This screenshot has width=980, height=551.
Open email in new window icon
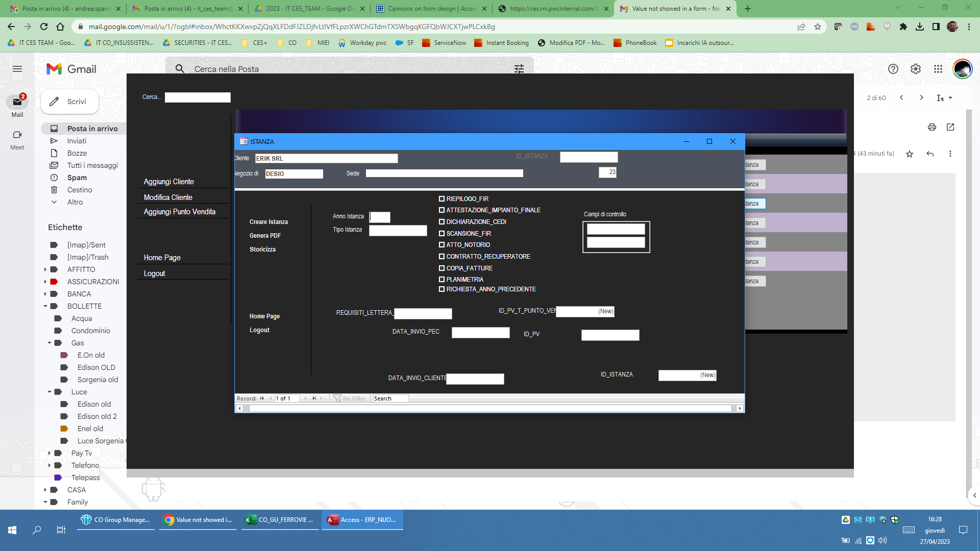point(950,127)
